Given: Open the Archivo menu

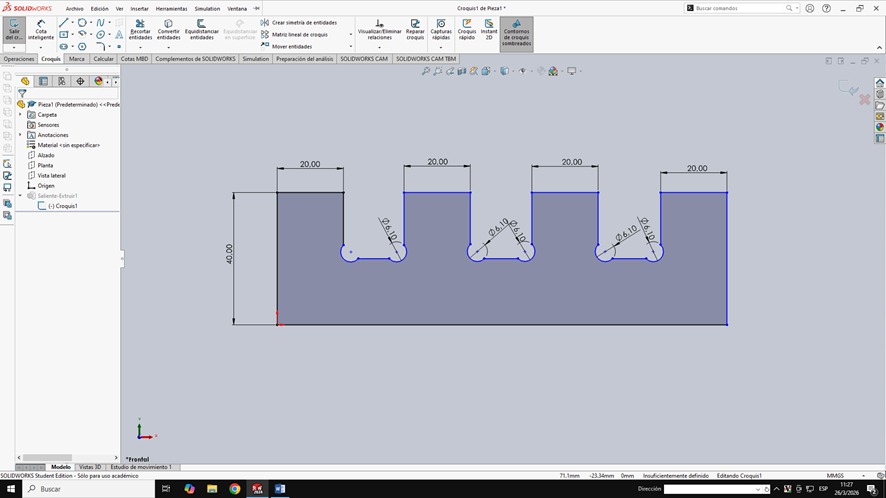Looking at the screenshot, I should click(x=74, y=8).
